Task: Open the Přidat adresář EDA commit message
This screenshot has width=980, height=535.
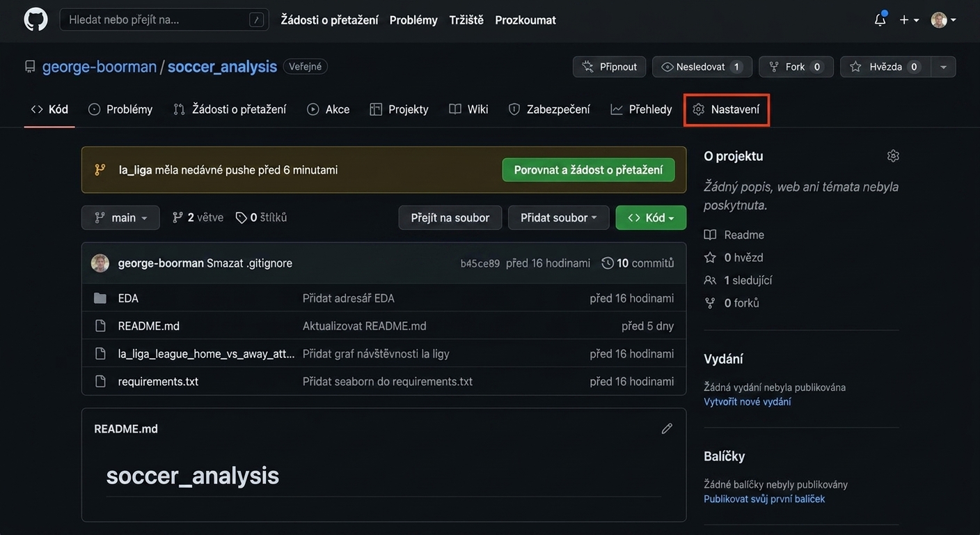Action: 349,298
